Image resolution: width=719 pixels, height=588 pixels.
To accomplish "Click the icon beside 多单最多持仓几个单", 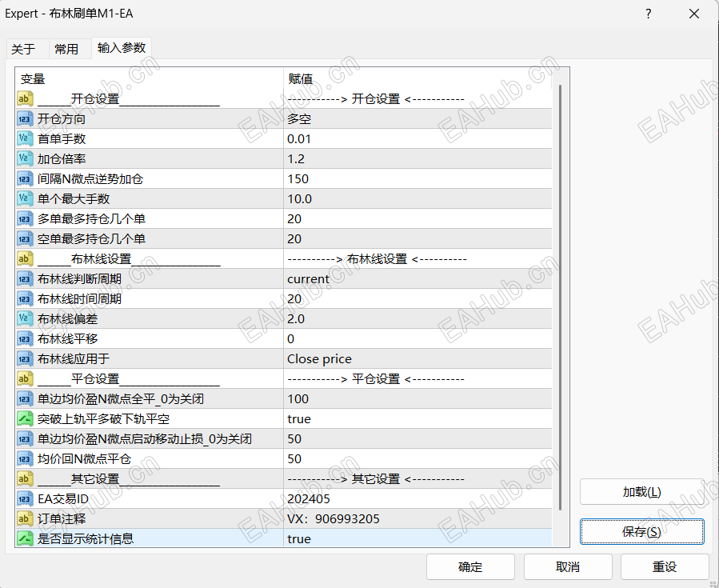I will click(25, 218).
